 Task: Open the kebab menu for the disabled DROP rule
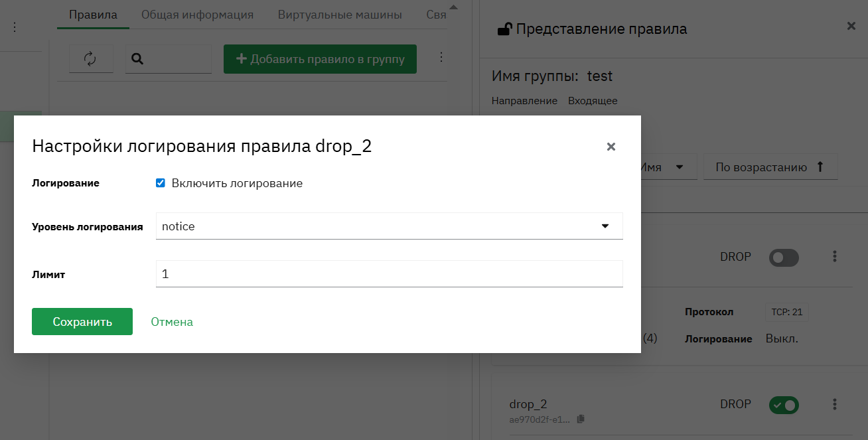[835, 256]
